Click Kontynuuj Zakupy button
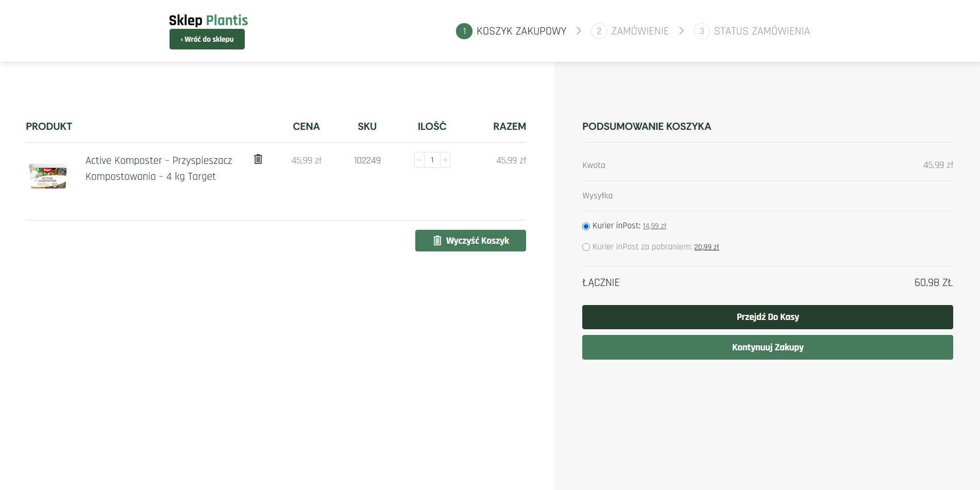The image size is (980, 490). pos(767,347)
